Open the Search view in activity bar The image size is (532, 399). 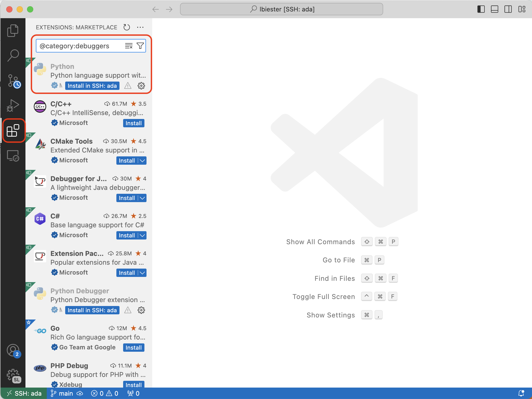13,55
